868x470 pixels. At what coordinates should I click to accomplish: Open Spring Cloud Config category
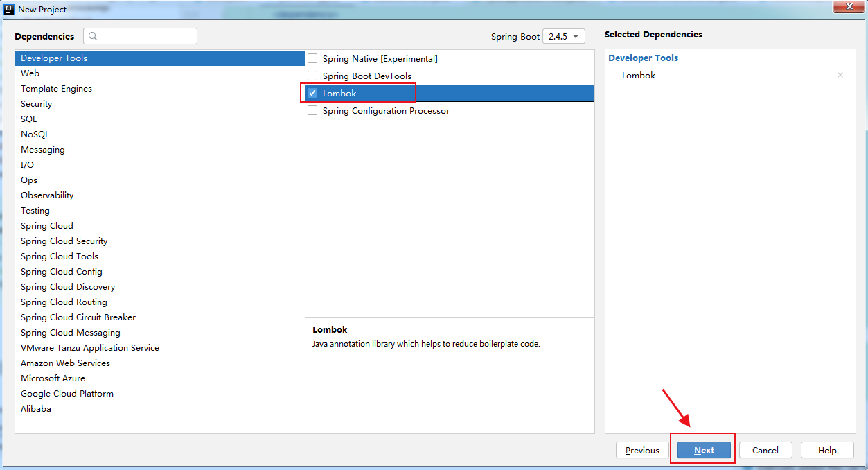point(160,272)
